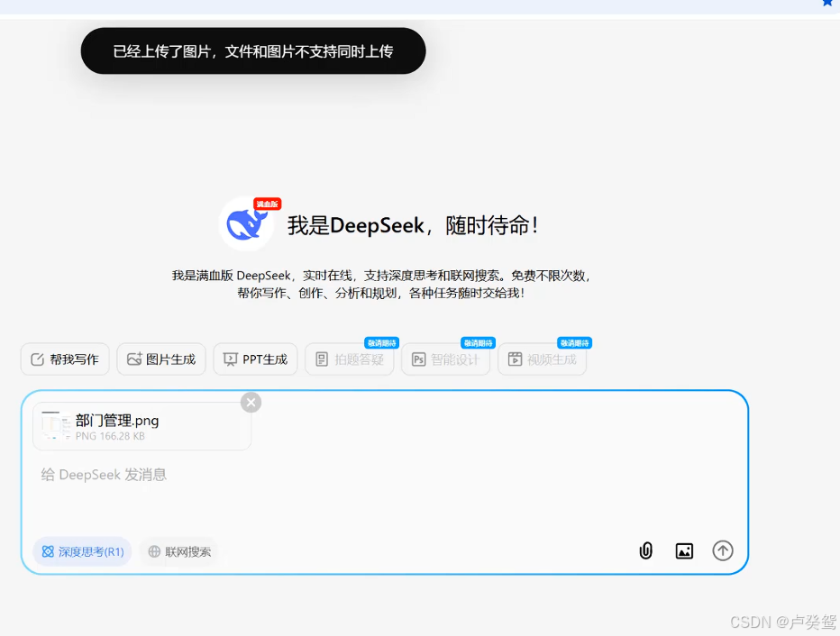Click the paperclip file attachment icon
This screenshot has height=636, width=840.
pos(646,550)
